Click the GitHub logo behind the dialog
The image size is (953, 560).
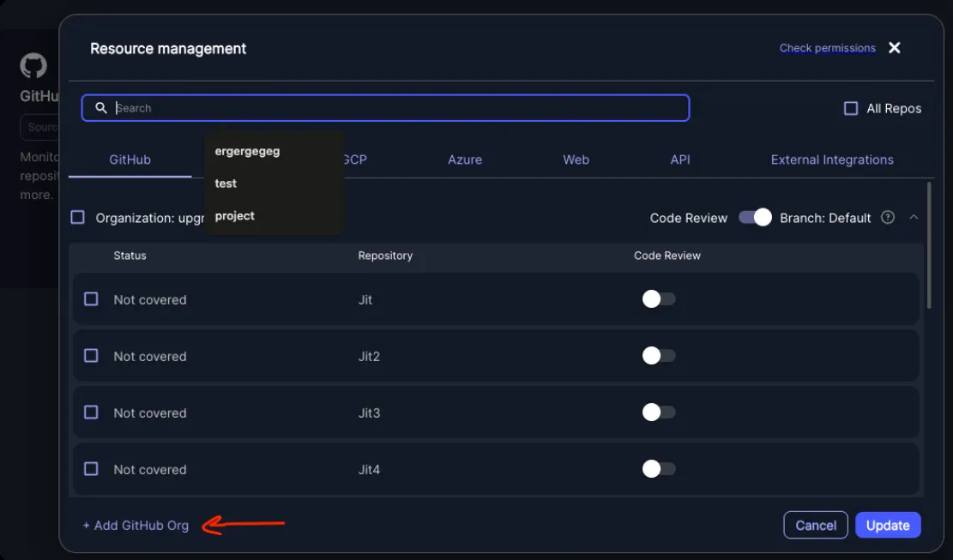[x=33, y=65]
